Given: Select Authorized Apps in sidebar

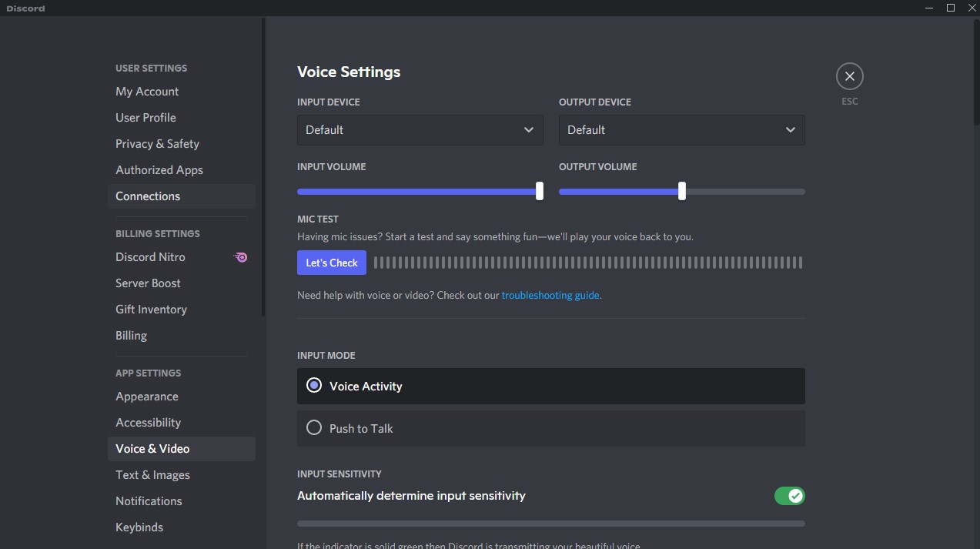Looking at the screenshot, I should (x=182, y=170).
